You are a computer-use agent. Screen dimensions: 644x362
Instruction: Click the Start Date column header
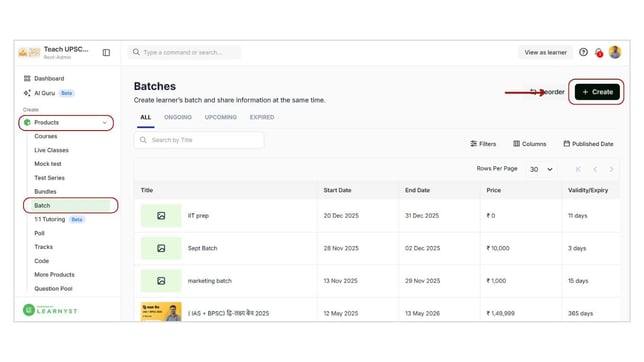337,190
